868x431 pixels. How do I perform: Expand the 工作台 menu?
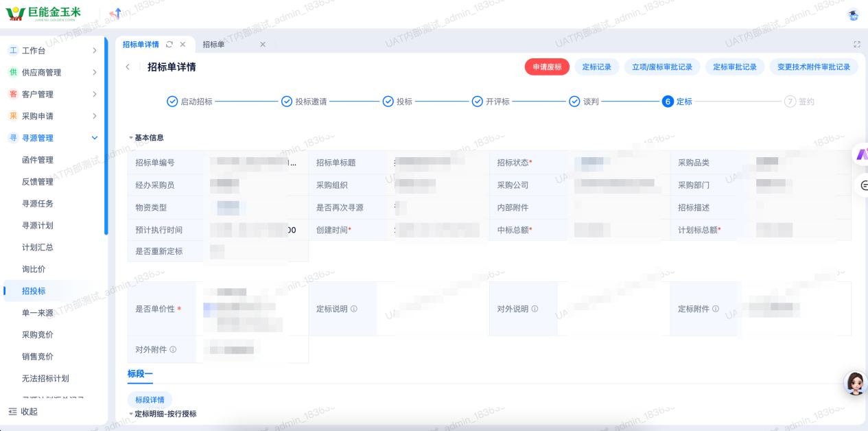click(x=94, y=51)
